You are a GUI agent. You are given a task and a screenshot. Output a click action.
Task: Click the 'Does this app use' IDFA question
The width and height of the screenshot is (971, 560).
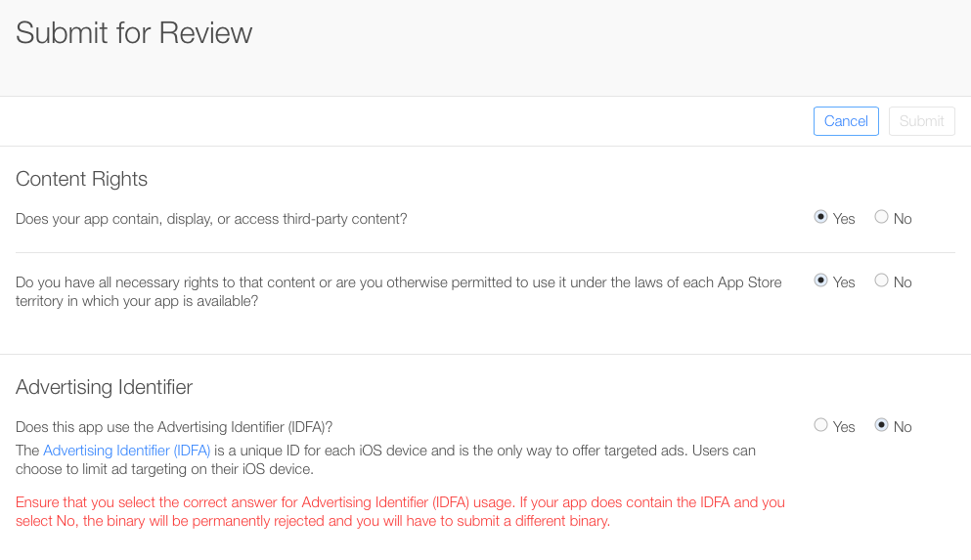174,427
